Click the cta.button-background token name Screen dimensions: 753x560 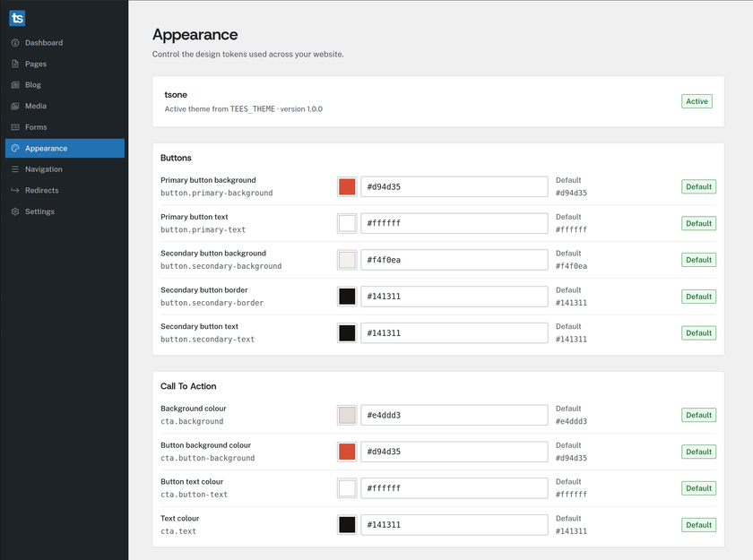(207, 458)
